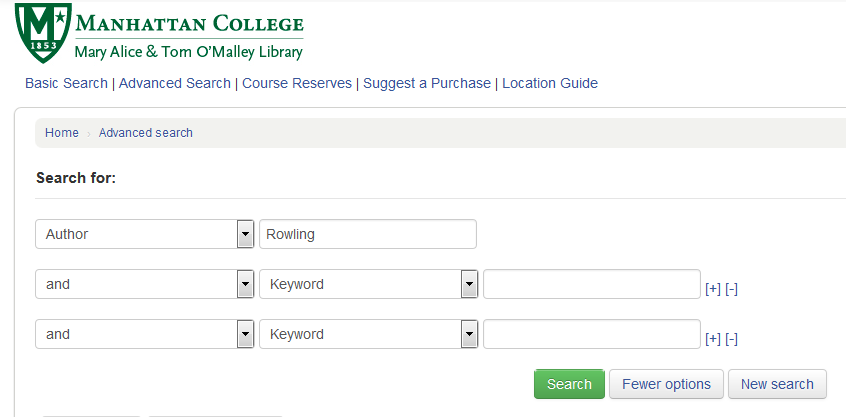The image size is (846, 417).
Task: Expand the third row's 'and' operator dropdown
Action: pos(145,334)
